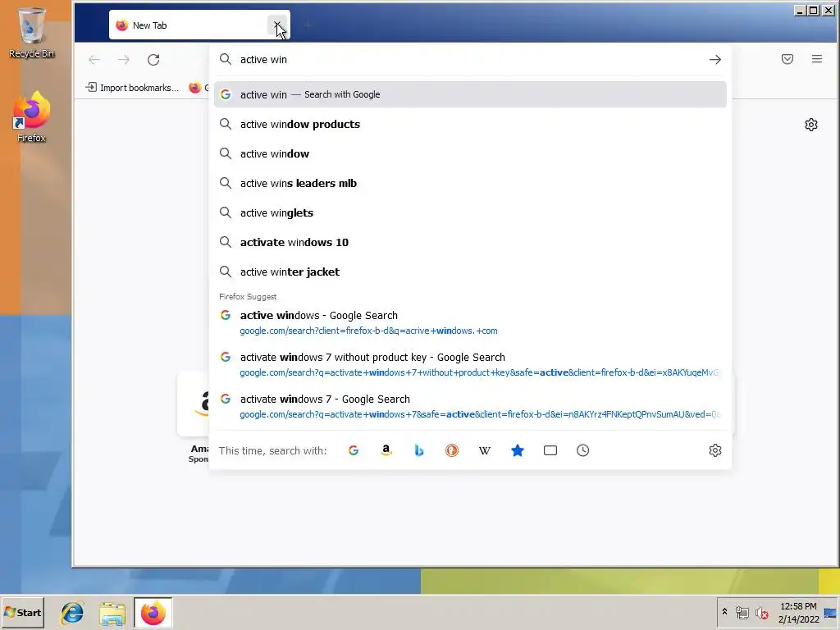Choose 'active win — Search with Google'
Screen dimensions: 840x630
point(470,94)
